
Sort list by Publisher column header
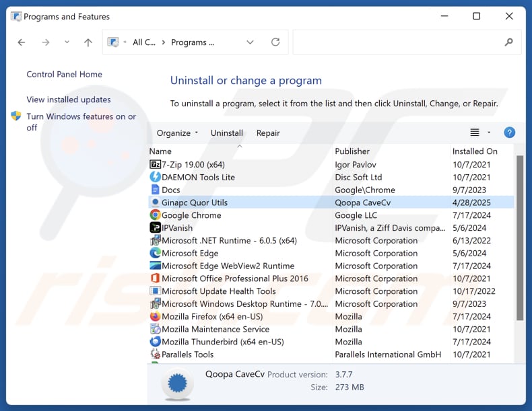click(x=352, y=151)
